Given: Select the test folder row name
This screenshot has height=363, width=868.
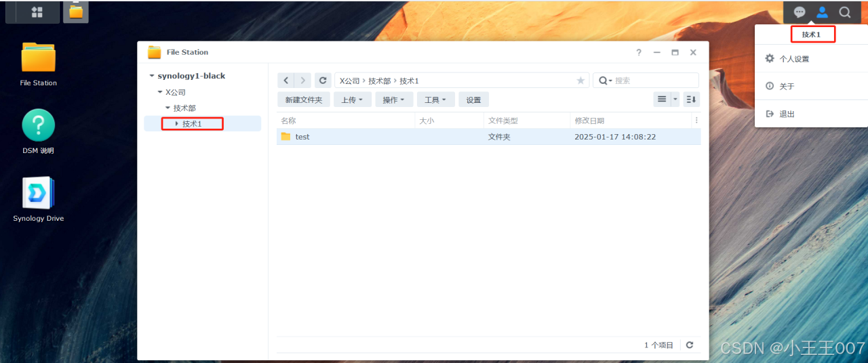Looking at the screenshot, I should 302,137.
